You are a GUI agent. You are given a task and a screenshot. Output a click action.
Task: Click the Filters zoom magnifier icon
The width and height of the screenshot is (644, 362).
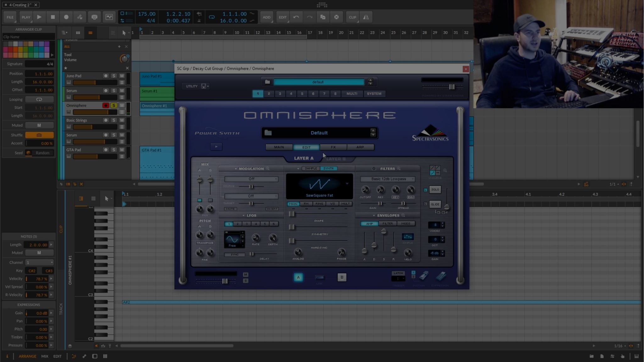(399, 169)
